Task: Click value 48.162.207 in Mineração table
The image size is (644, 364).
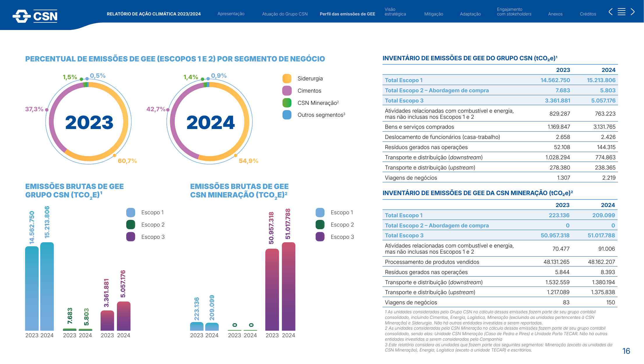Action: tap(601, 262)
